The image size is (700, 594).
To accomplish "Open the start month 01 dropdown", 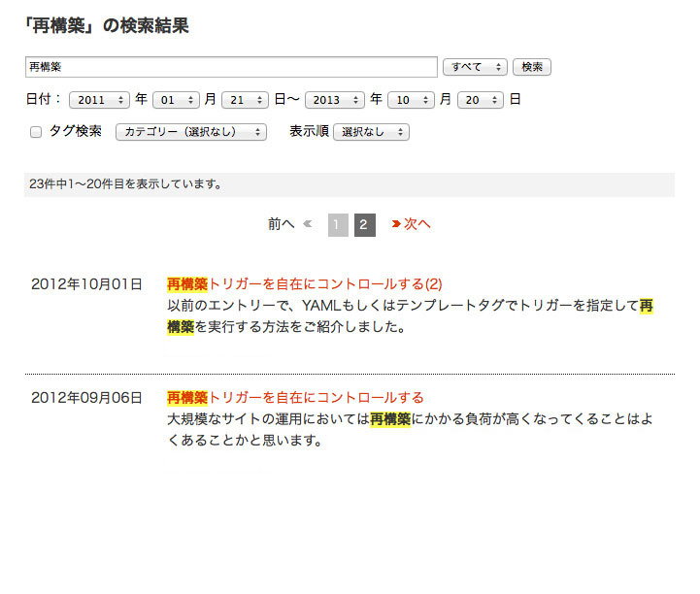I will (x=176, y=100).
